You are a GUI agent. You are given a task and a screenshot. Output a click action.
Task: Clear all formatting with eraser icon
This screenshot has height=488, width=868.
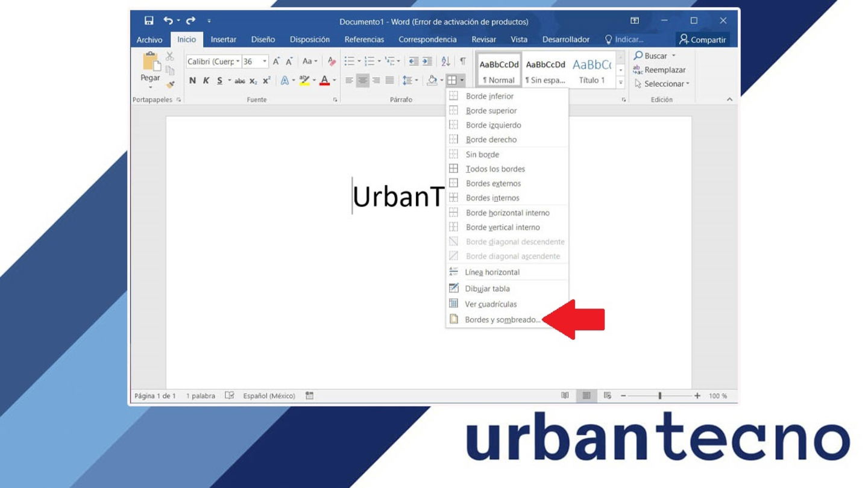coord(332,61)
